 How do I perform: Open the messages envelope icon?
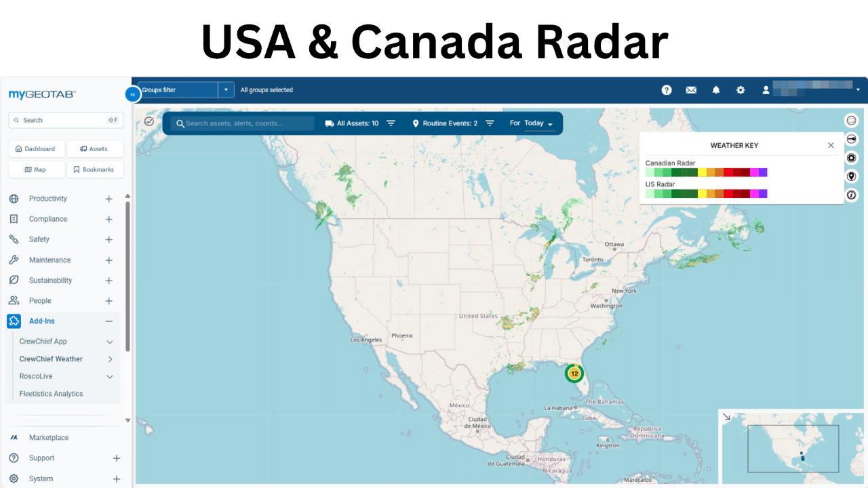pyautogui.click(x=691, y=89)
